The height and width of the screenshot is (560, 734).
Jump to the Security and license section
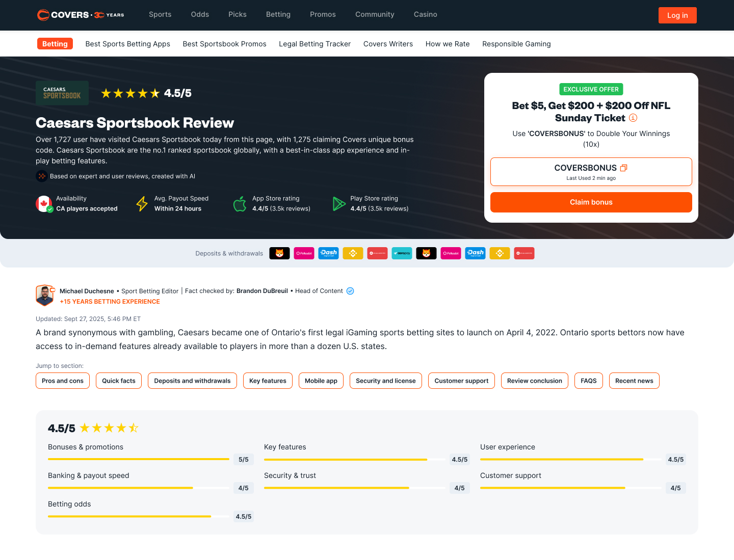click(x=386, y=381)
